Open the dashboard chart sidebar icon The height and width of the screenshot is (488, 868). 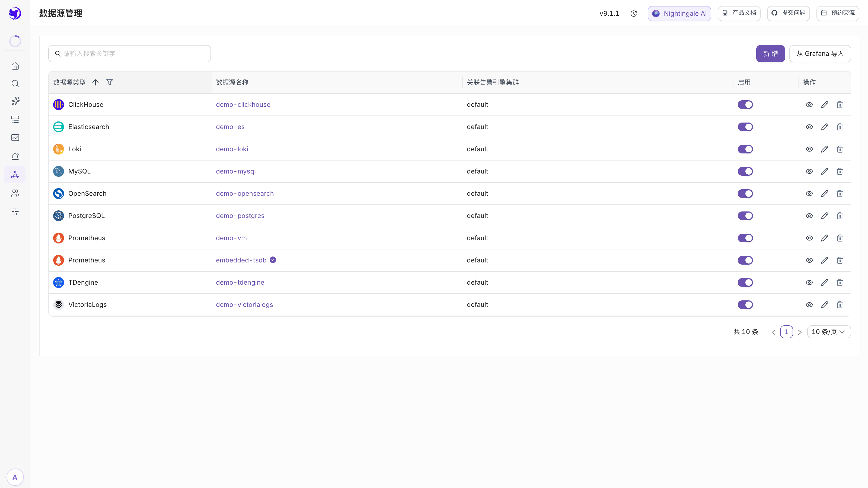(15, 137)
